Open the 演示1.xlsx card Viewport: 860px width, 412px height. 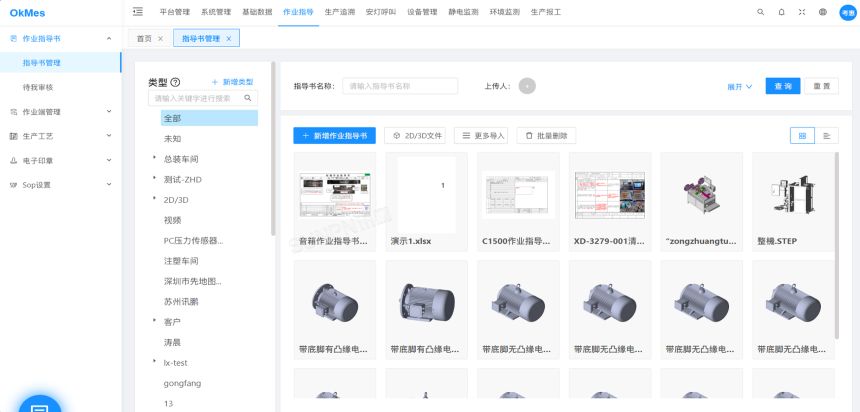click(x=426, y=201)
